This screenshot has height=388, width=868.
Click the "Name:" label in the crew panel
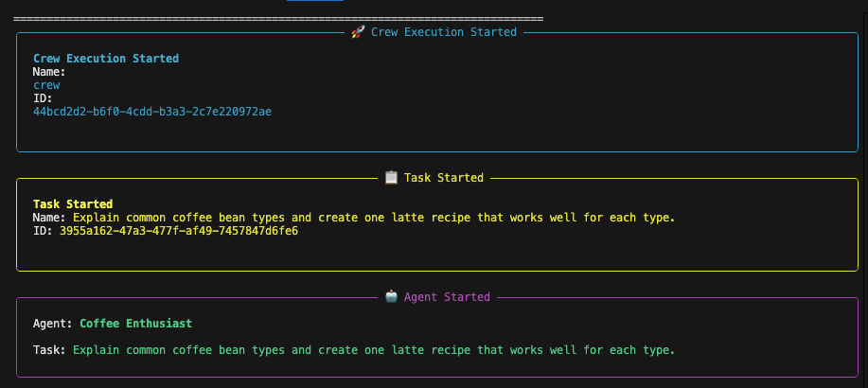tap(49, 72)
